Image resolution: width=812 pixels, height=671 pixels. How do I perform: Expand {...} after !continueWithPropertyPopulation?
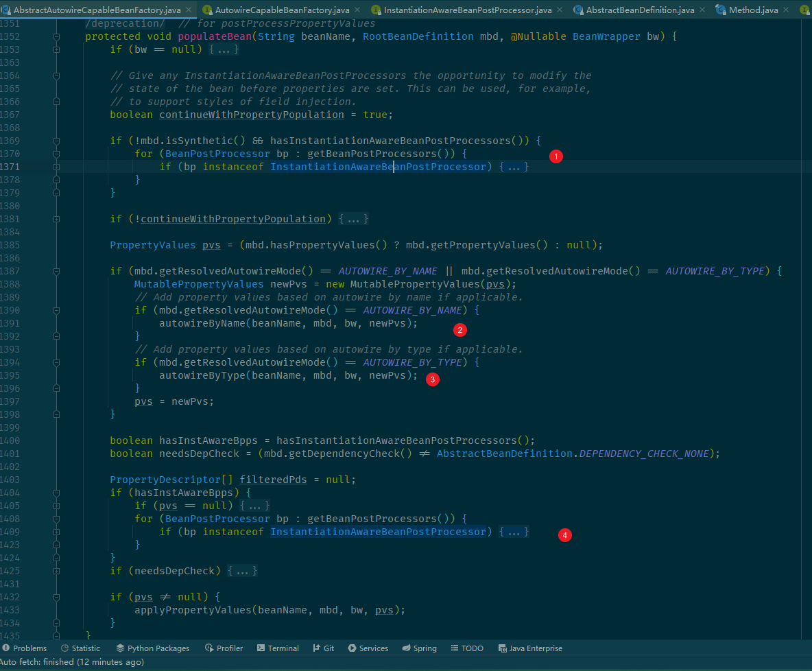click(353, 219)
